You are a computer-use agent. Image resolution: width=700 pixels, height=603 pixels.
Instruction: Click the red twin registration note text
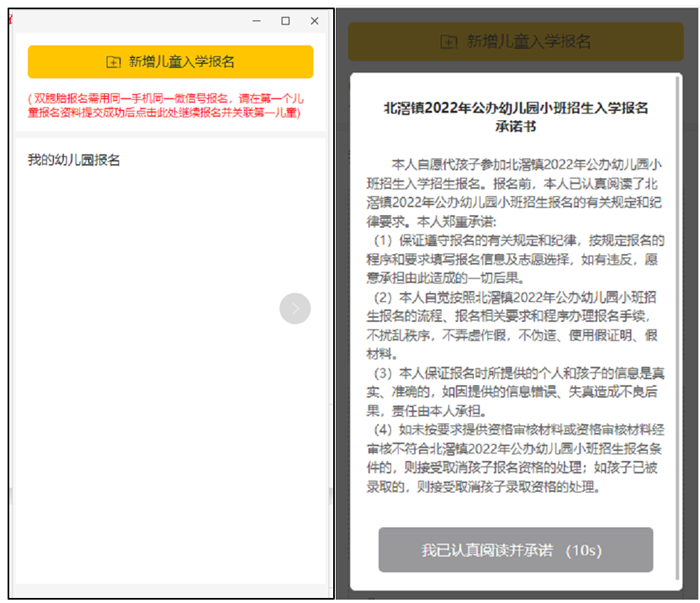click(170, 107)
